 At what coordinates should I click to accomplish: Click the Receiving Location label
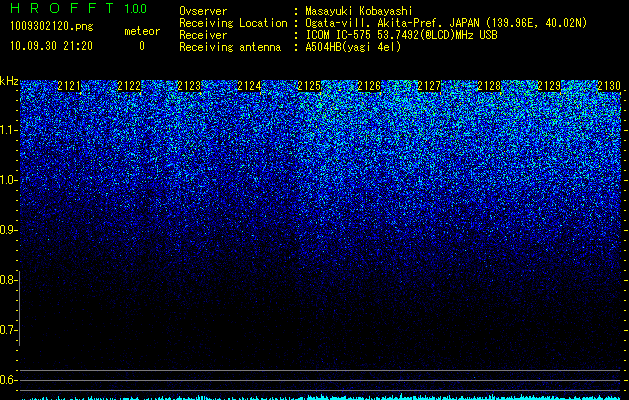tap(233, 23)
